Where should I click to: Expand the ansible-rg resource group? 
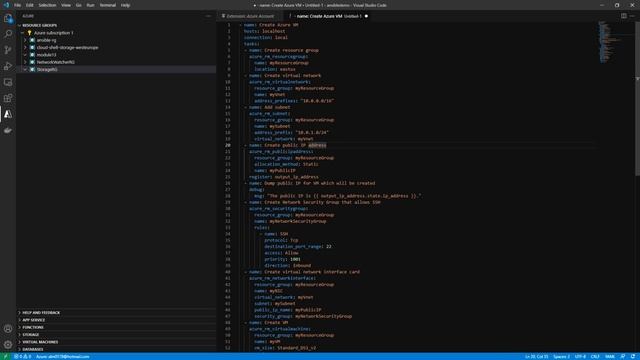tap(25, 40)
